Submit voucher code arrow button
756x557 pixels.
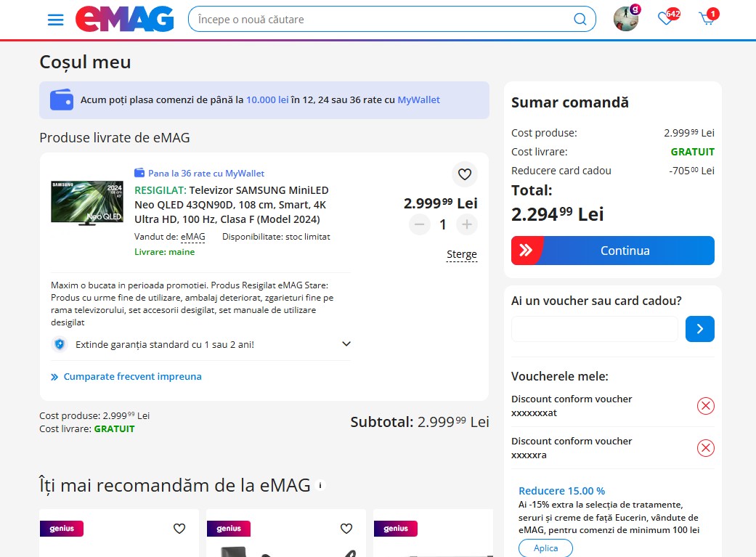(x=699, y=329)
